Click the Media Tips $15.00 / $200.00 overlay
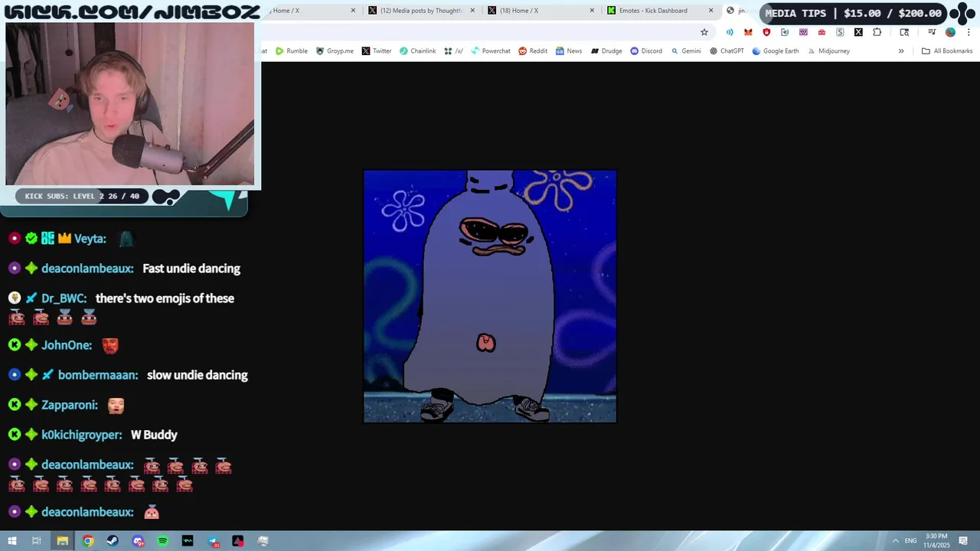 tap(853, 13)
